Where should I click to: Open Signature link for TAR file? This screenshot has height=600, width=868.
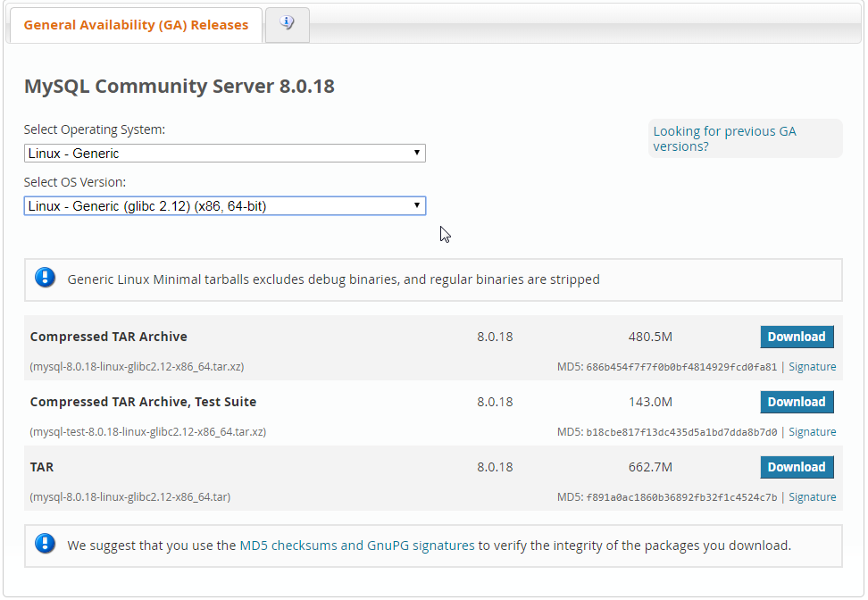[x=812, y=497]
